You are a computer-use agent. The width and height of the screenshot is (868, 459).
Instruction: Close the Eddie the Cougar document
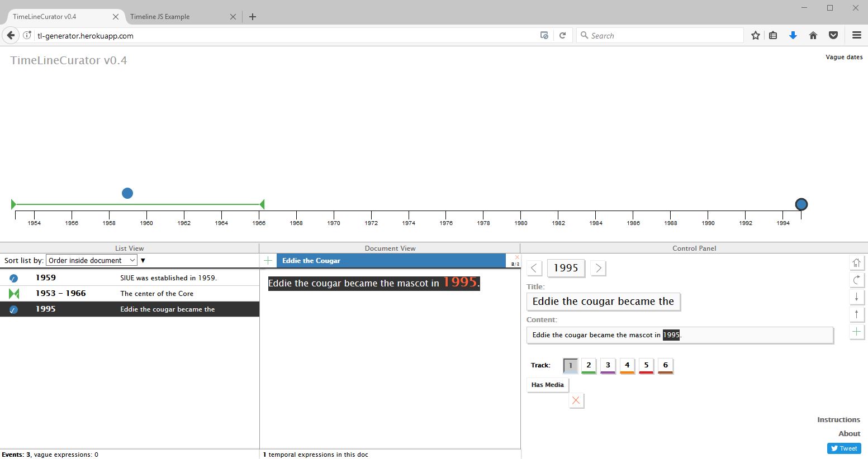point(516,257)
